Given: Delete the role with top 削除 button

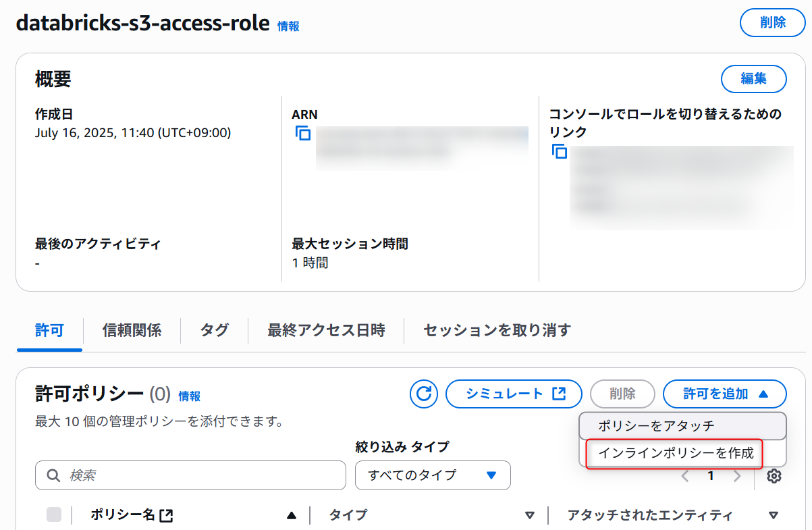Looking at the screenshot, I should pyautogui.click(x=773, y=22).
